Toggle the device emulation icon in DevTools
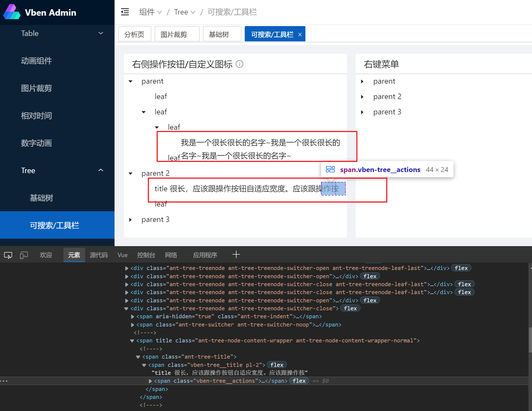 pos(24,255)
